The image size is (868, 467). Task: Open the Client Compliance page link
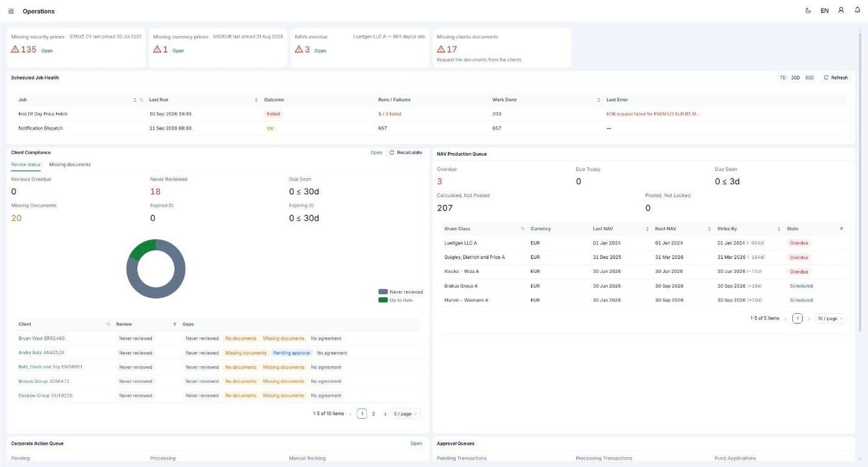[x=376, y=152]
